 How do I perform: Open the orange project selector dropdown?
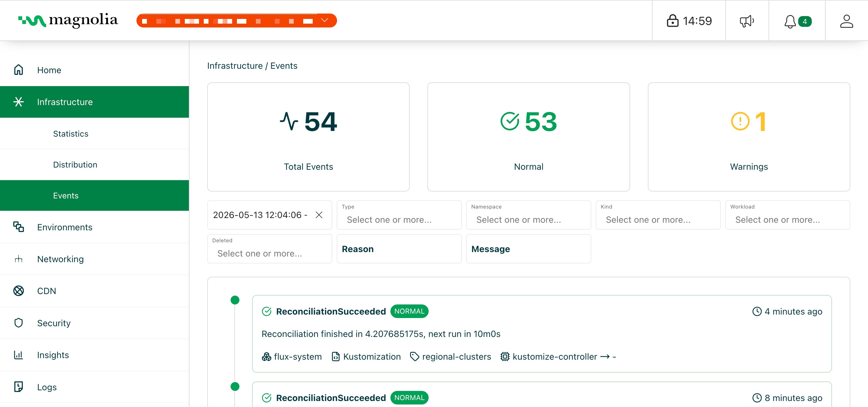pos(237,21)
